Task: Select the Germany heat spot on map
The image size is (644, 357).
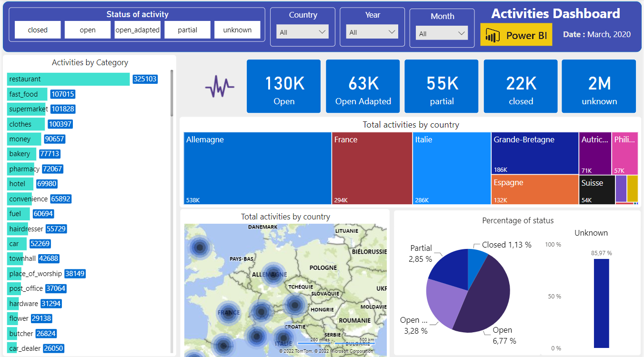Action: click(273, 275)
